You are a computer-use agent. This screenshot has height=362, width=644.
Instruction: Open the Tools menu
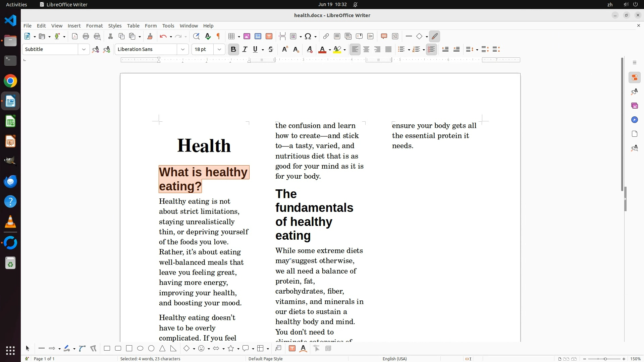pos(168,26)
